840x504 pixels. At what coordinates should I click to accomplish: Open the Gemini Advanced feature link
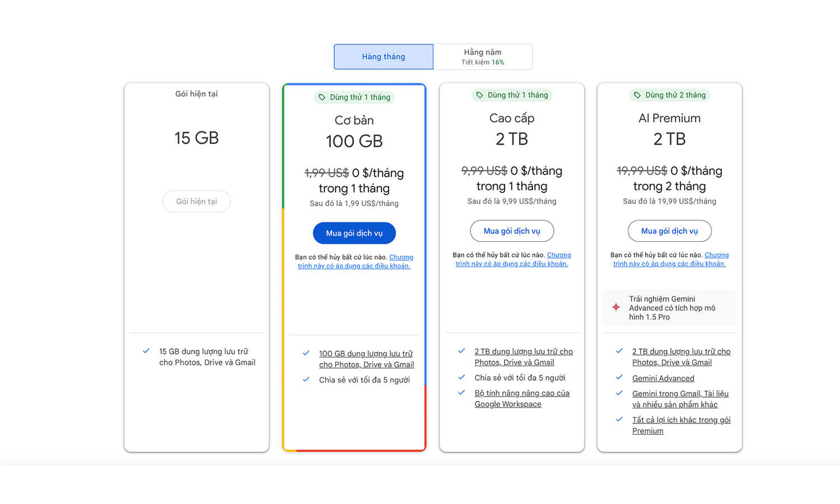point(663,378)
